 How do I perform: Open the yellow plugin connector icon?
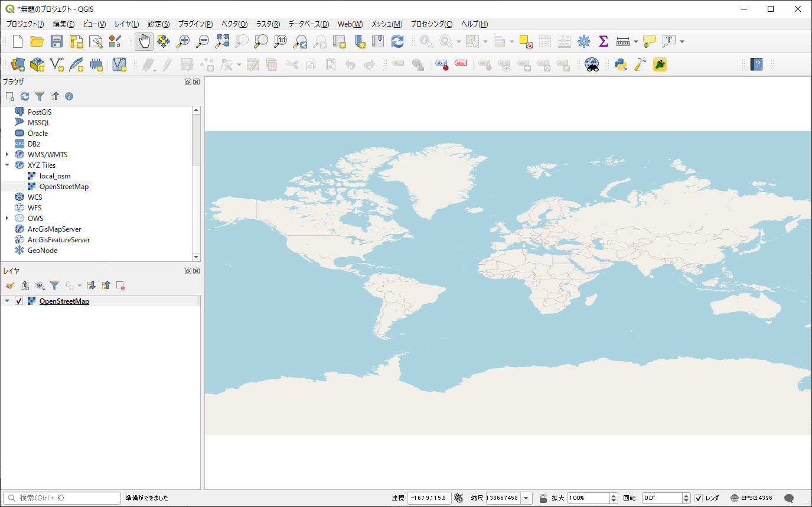[x=660, y=64]
